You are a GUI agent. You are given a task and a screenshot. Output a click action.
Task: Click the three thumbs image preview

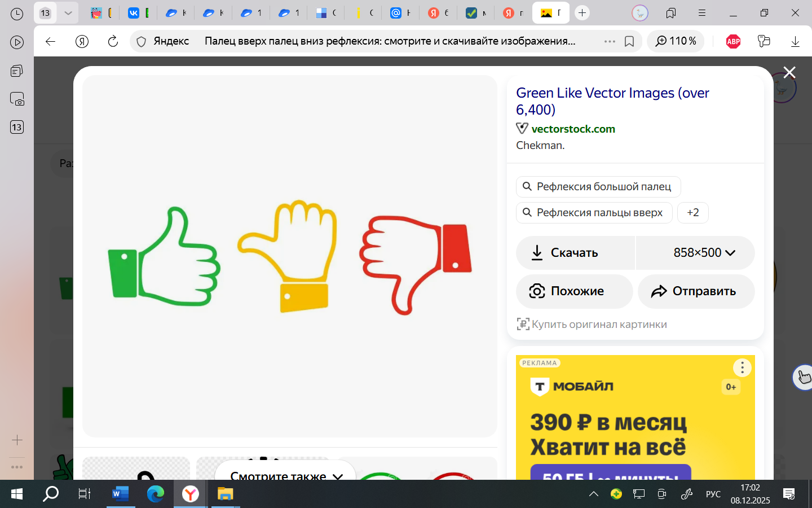[x=289, y=256]
